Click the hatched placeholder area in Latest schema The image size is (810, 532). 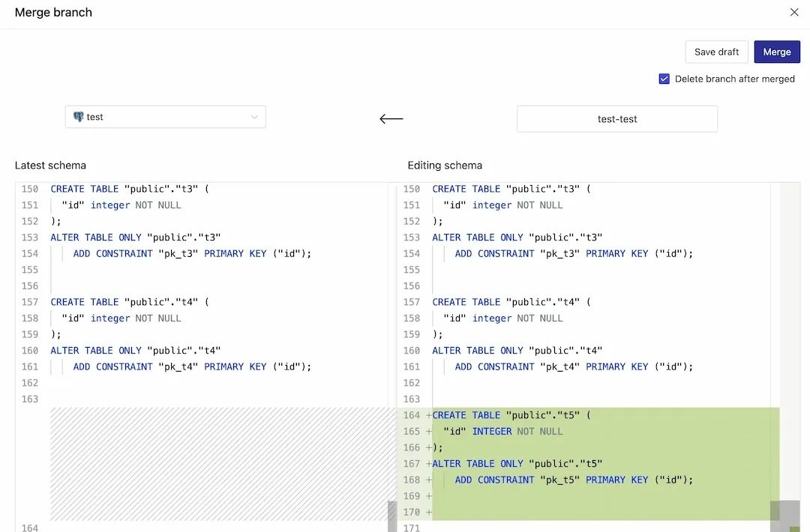[217, 463]
